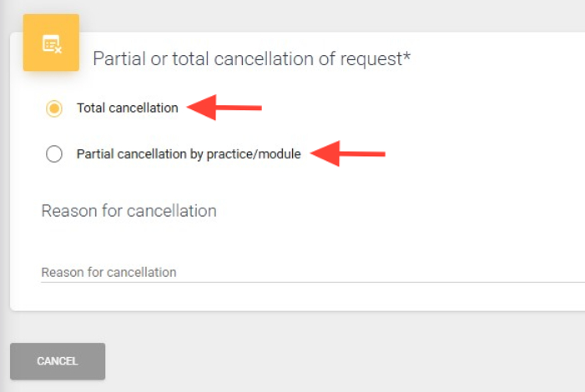Click the "Reason for cancellation" placeholder text
This screenshot has height=392, width=585.
108,273
